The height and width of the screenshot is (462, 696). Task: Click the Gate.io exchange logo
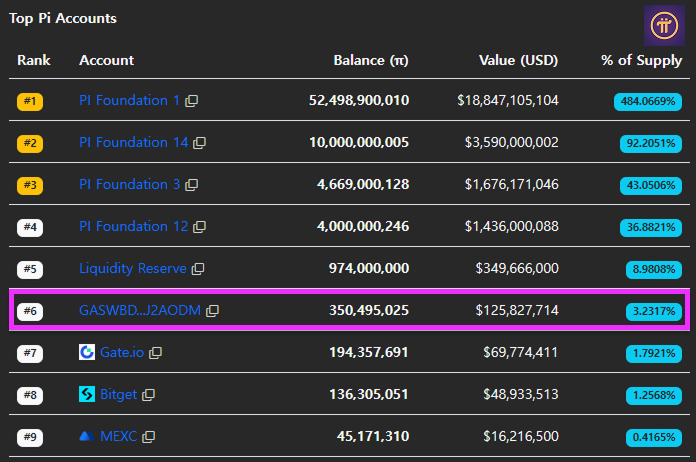pos(87,352)
